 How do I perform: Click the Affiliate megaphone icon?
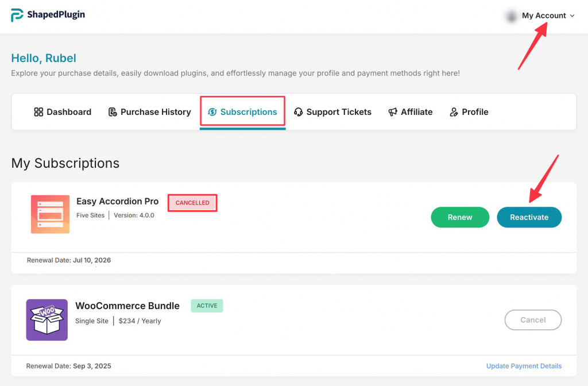pyautogui.click(x=393, y=112)
